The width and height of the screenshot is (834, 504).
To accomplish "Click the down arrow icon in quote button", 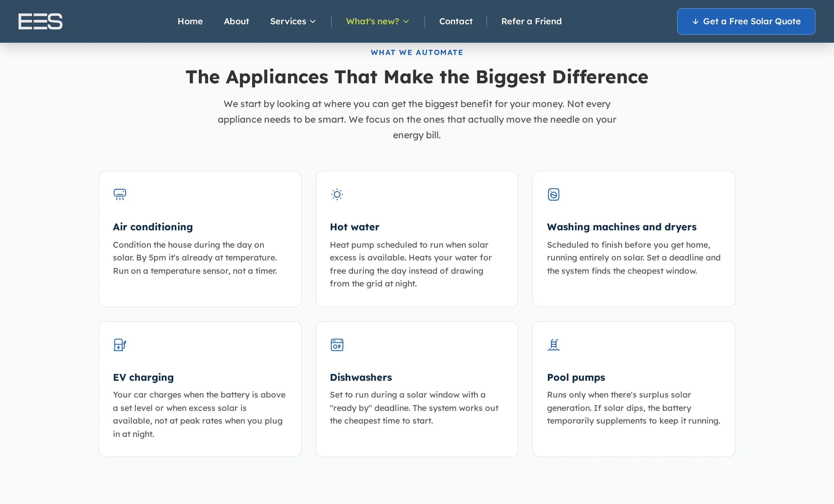I will coord(695,22).
